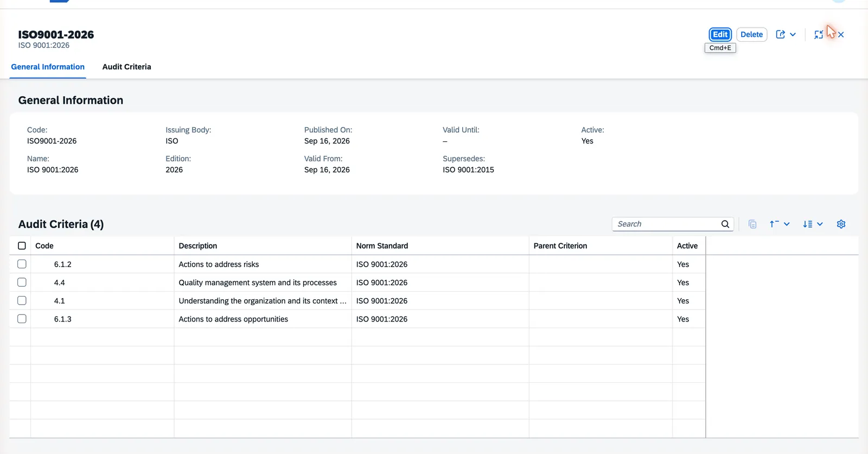This screenshot has width=868, height=454.
Task: Toggle the select-all checkbox in header
Action: click(22, 245)
